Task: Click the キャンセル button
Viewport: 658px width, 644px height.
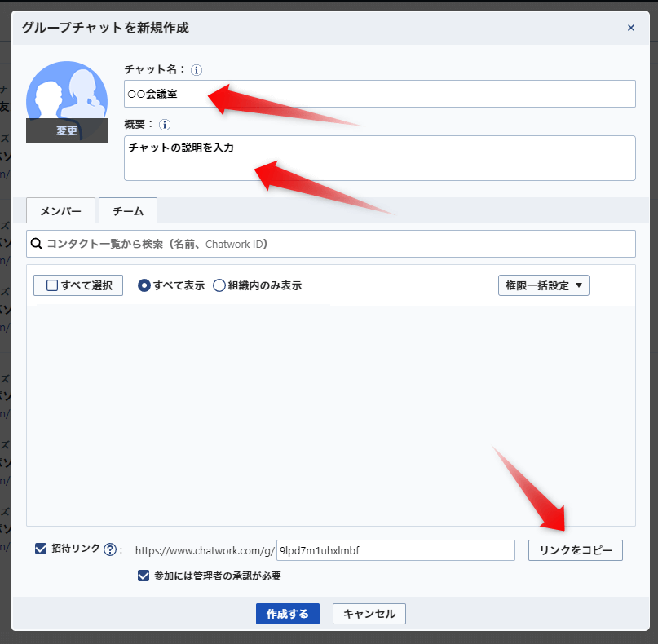Action: tap(369, 614)
